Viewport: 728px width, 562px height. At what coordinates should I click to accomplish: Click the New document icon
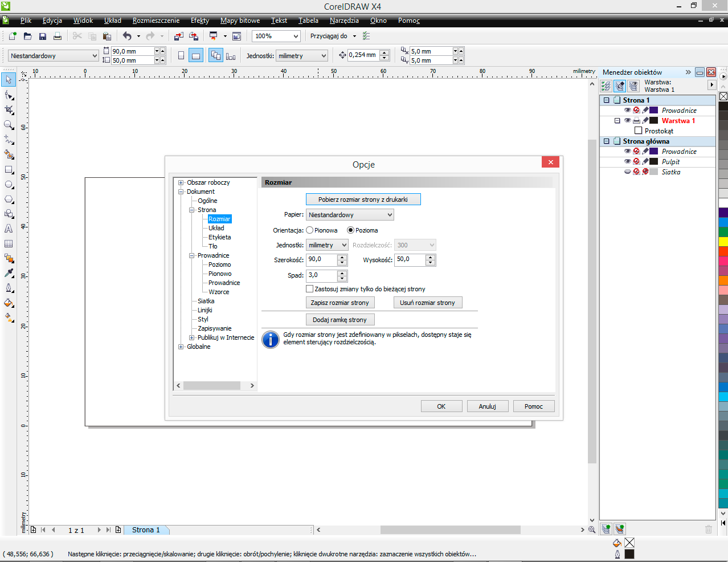[13, 36]
